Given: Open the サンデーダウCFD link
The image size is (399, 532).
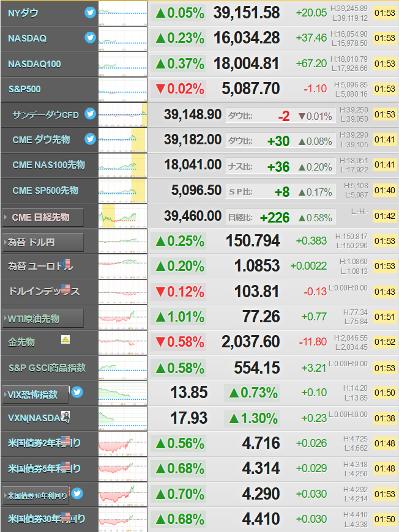Looking at the screenshot, I should click(x=45, y=115).
